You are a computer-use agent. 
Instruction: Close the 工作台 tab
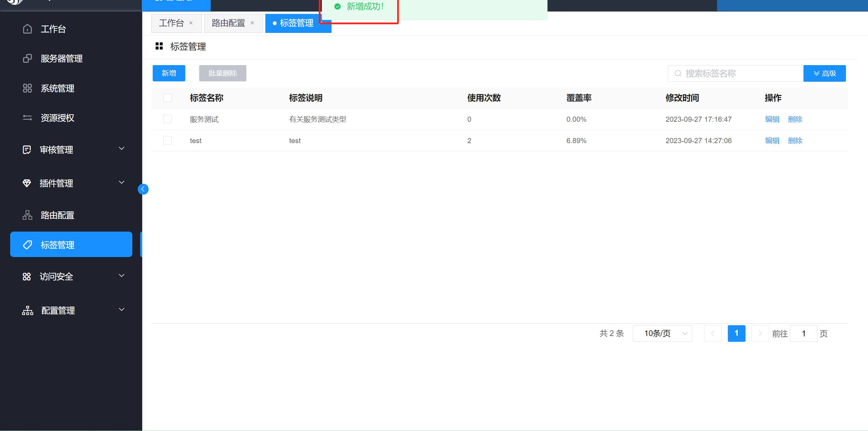click(191, 23)
